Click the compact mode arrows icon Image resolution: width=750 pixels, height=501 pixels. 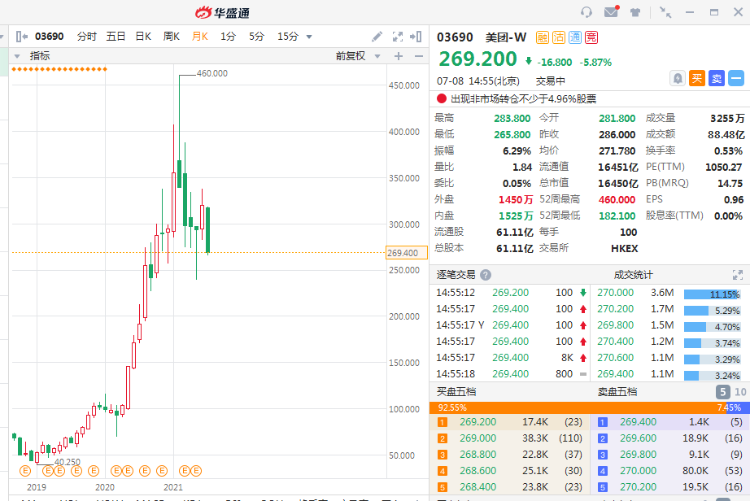click(x=665, y=12)
